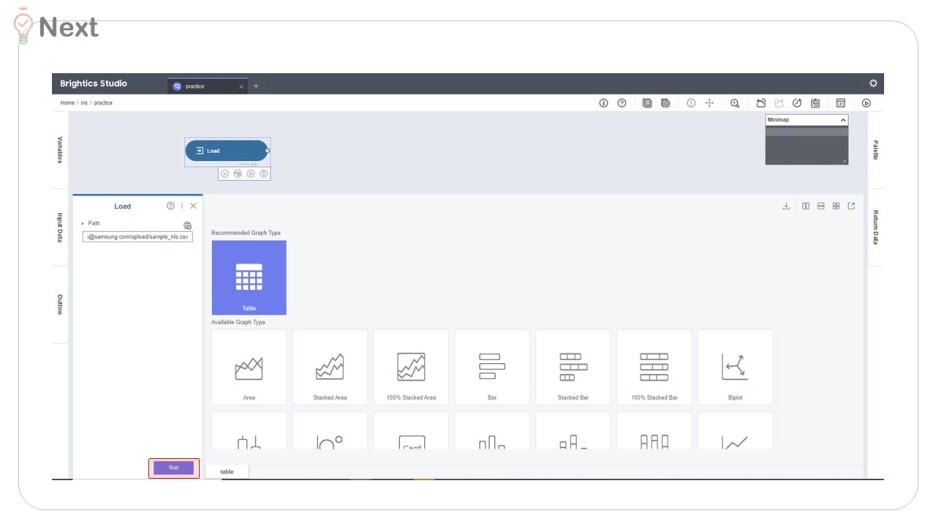Open three-dot menu in Load panel

pyautogui.click(x=182, y=206)
